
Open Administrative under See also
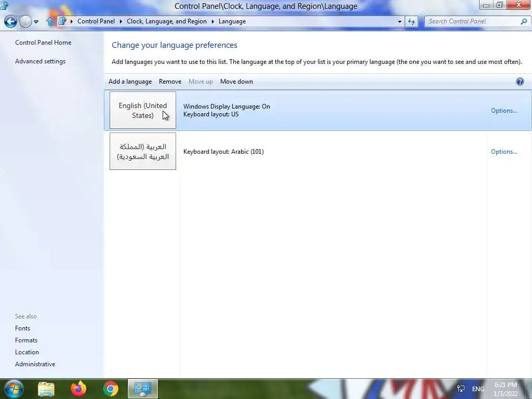coord(35,364)
